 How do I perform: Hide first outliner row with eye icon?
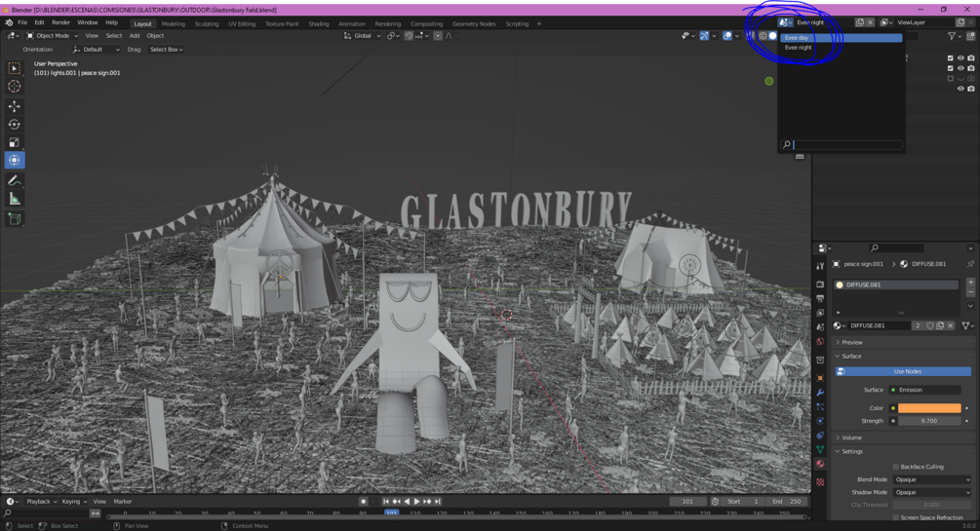click(960, 58)
